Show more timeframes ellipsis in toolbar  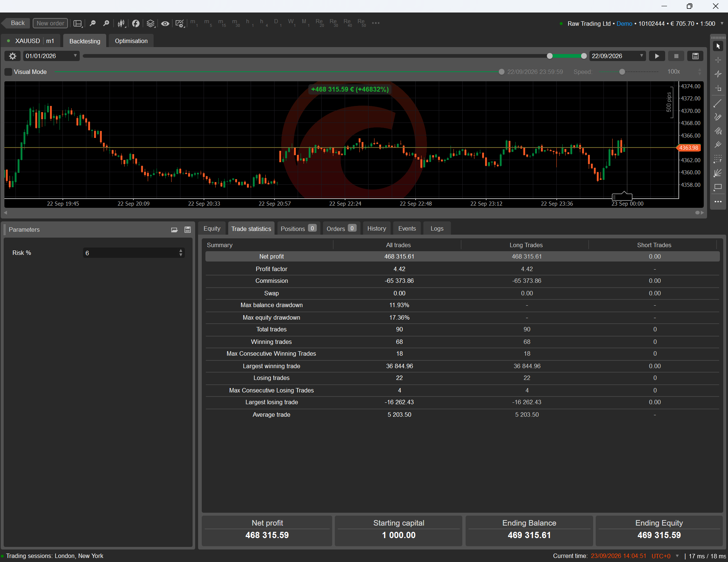(x=376, y=23)
